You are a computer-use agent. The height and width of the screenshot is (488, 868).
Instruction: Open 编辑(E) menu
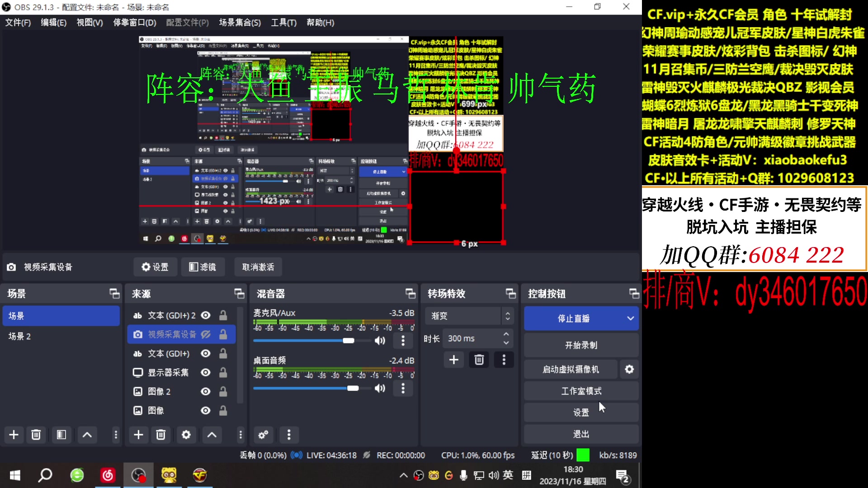53,23
